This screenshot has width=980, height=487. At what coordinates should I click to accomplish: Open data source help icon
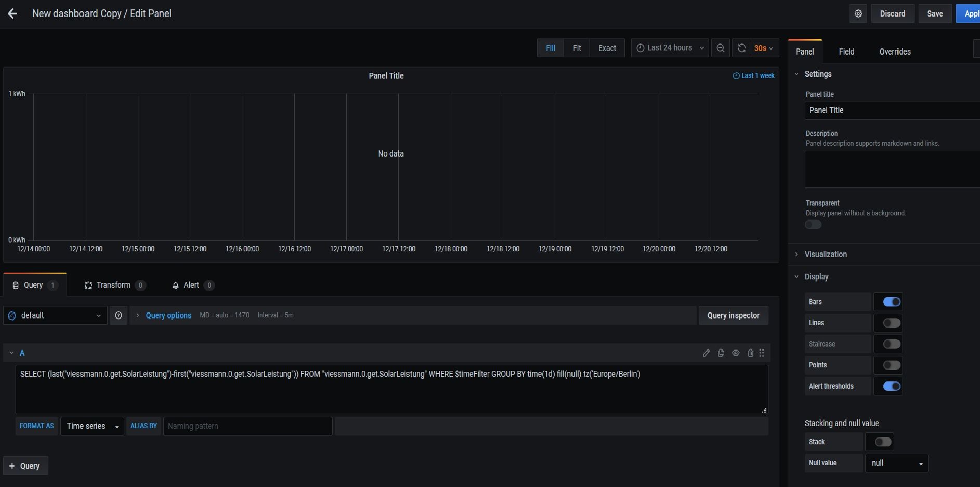coord(119,315)
